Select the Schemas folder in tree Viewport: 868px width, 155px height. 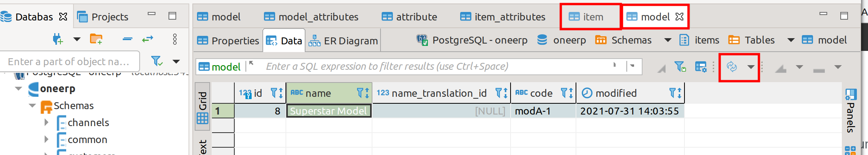(73, 106)
